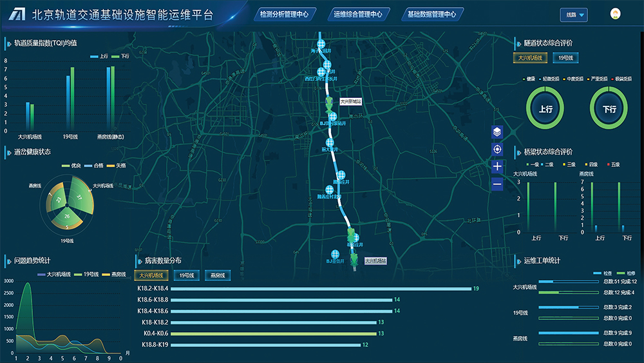Open the map layers switcher

(497, 132)
